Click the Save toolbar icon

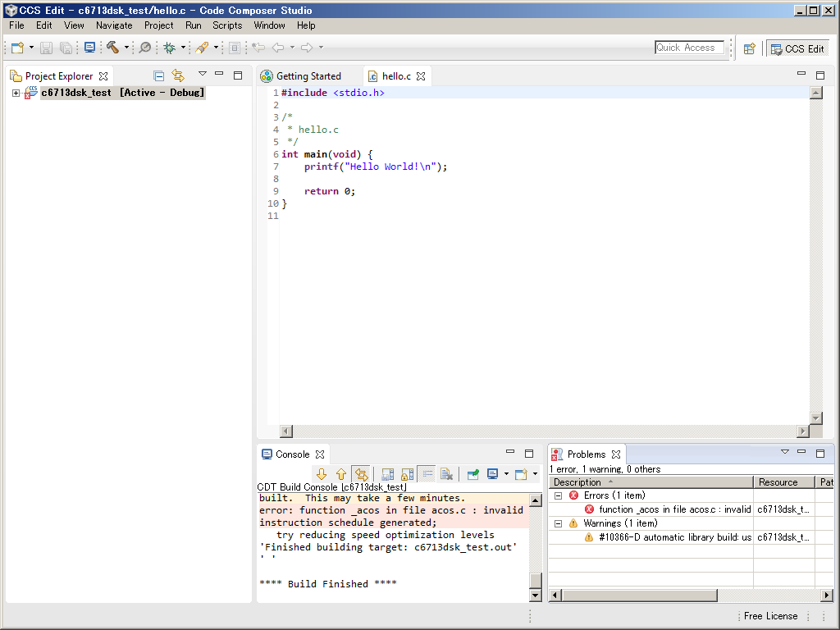tap(47, 48)
